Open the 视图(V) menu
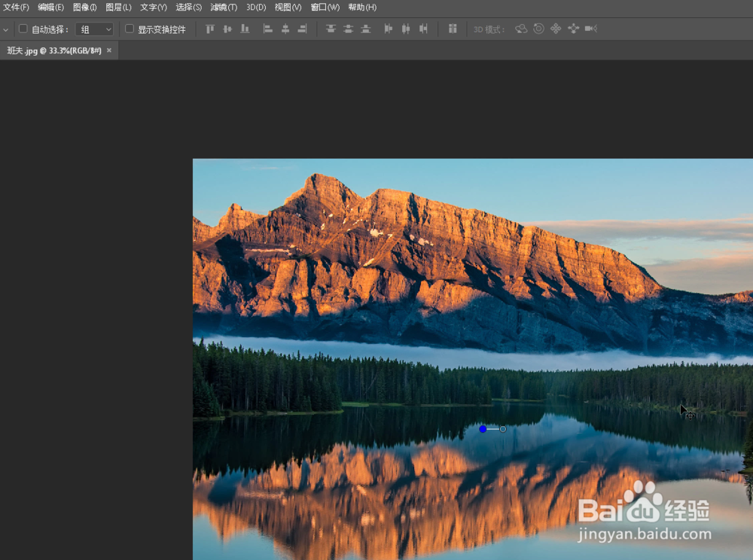The image size is (753, 560). click(288, 8)
